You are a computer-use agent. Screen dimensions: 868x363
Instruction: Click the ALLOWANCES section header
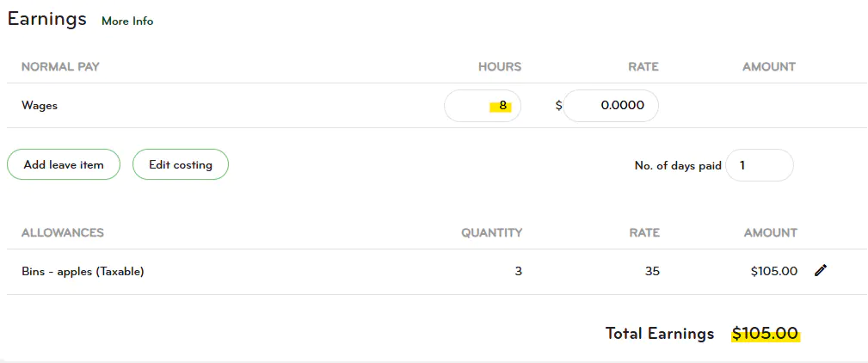pos(63,232)
